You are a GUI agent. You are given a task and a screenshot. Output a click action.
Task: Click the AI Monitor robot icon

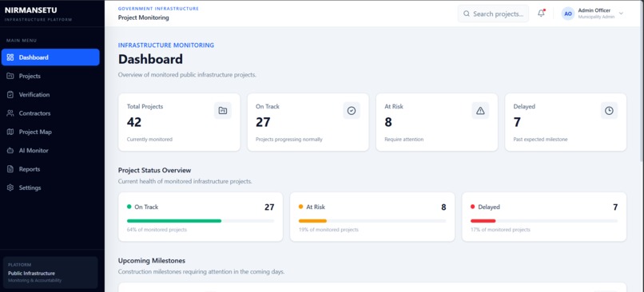pyautogui.click(x=10, y=151)
